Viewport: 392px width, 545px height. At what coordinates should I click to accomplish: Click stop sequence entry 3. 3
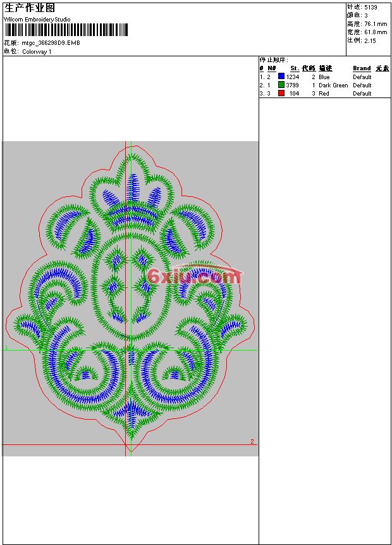coord(265,94)
